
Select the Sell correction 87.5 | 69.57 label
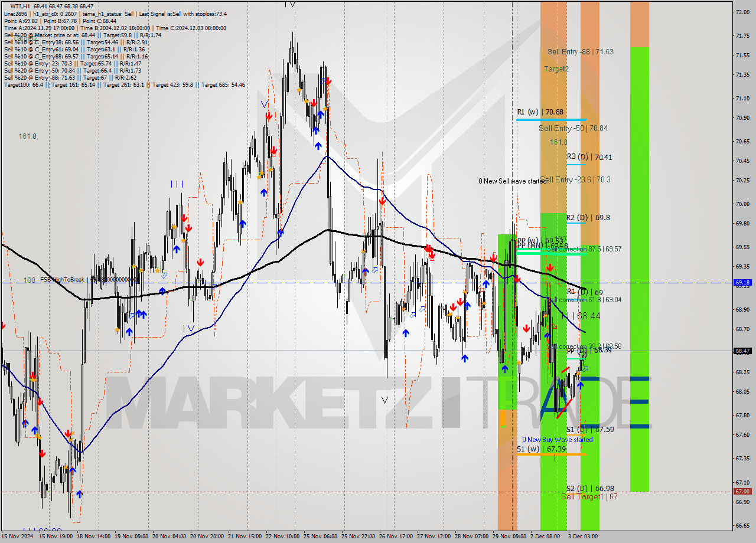click(584, 249)
